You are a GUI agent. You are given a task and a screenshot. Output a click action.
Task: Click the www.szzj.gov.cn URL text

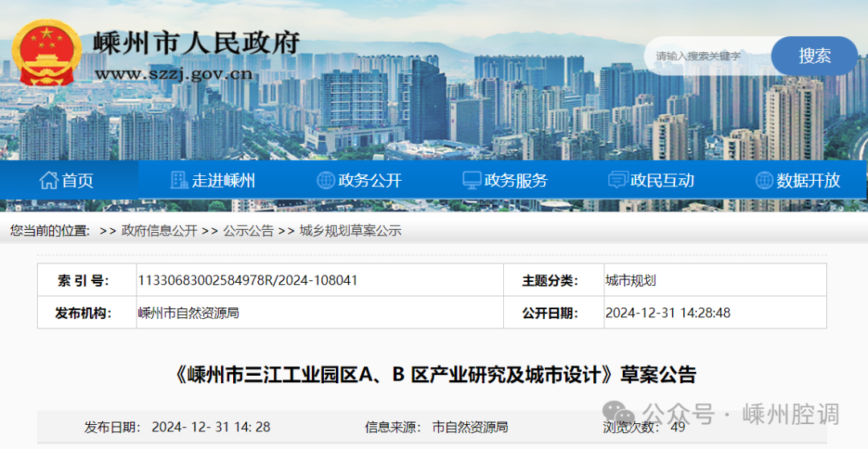pyautogui.click(x=174, y=74)
